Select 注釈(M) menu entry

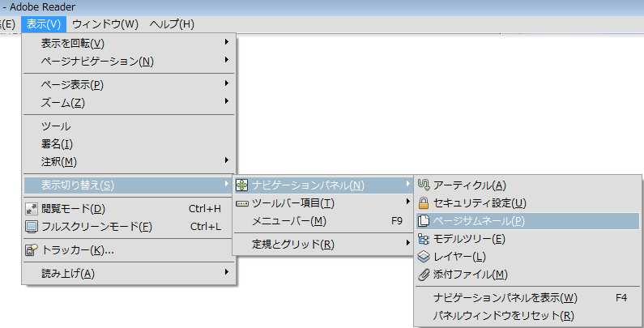pyautogui.click(x=129, y=162)
